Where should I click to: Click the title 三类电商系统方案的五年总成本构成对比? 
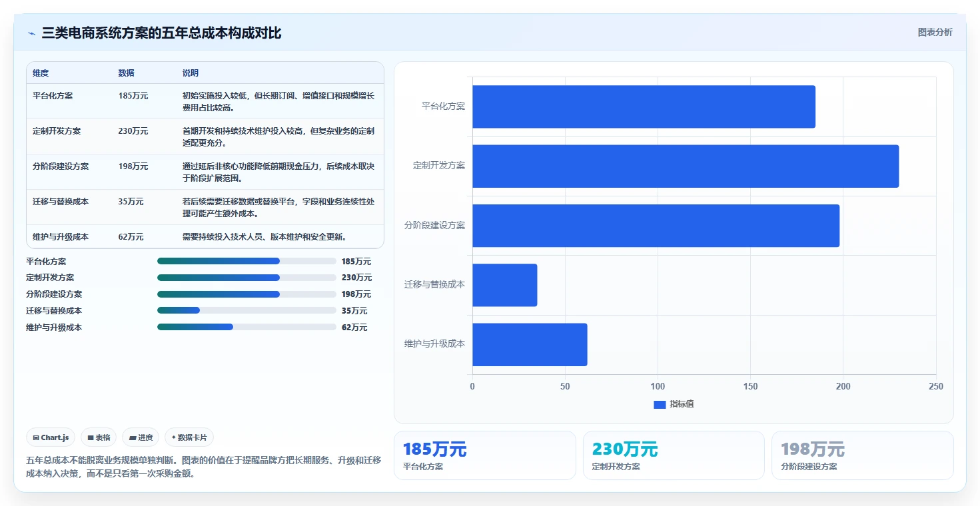(162, 33)
